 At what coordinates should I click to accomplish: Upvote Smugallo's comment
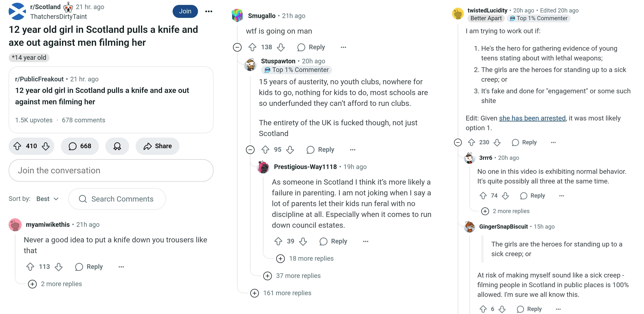click(x=252, y=47)
